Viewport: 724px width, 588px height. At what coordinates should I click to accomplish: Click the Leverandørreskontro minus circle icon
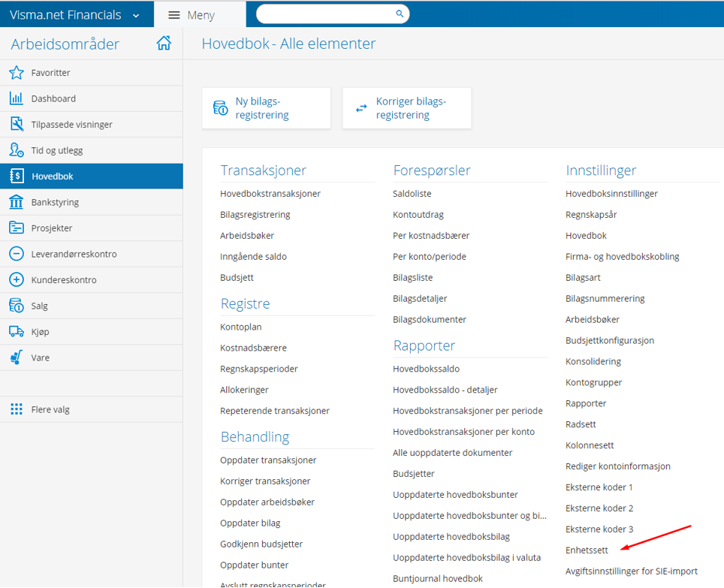(x=17, y=253)
